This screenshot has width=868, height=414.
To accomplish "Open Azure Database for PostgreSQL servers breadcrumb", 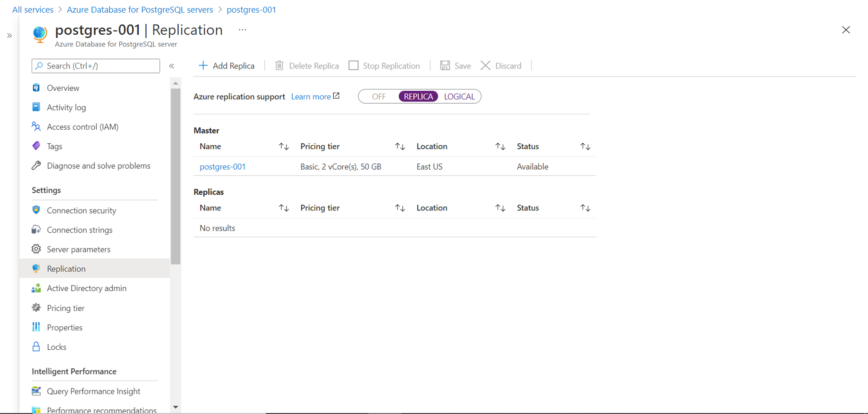I will [x=140, y=10].
